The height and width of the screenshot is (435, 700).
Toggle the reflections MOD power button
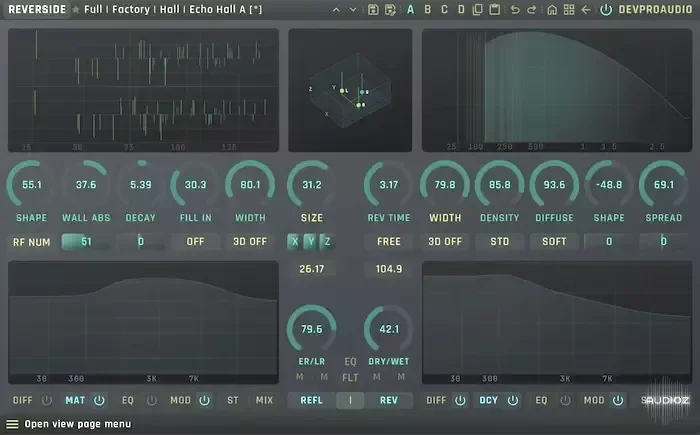pyautogui.click(x=204, y=401)
